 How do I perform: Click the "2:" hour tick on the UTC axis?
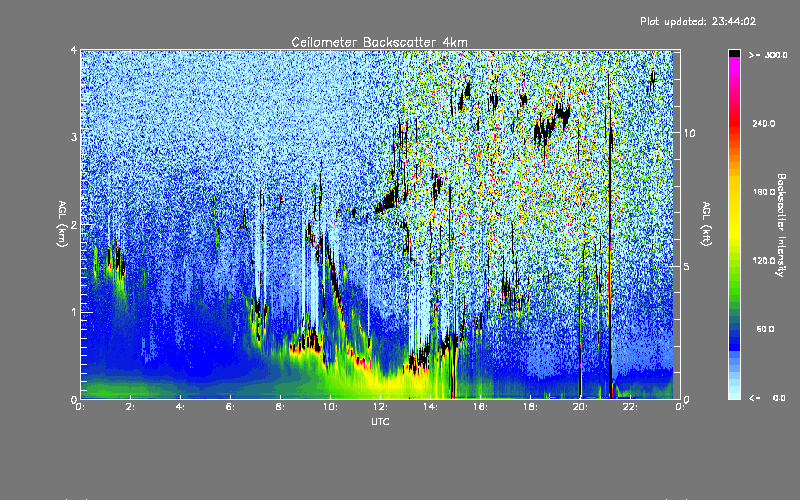(130, 407)
